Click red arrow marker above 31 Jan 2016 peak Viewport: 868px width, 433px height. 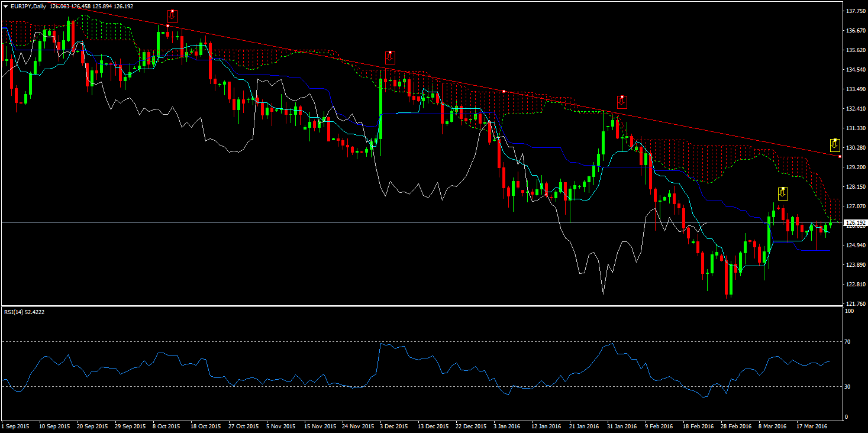[622, 101]
